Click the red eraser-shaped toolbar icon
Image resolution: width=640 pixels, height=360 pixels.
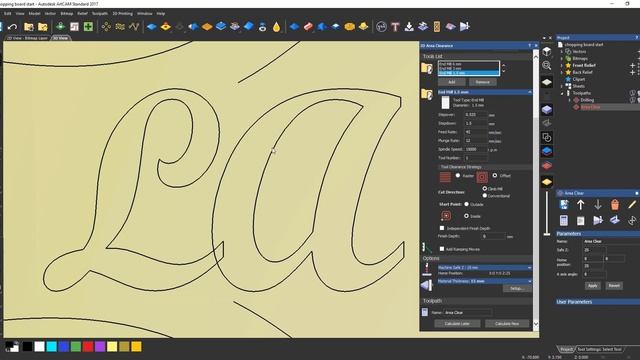coord(308,27)
